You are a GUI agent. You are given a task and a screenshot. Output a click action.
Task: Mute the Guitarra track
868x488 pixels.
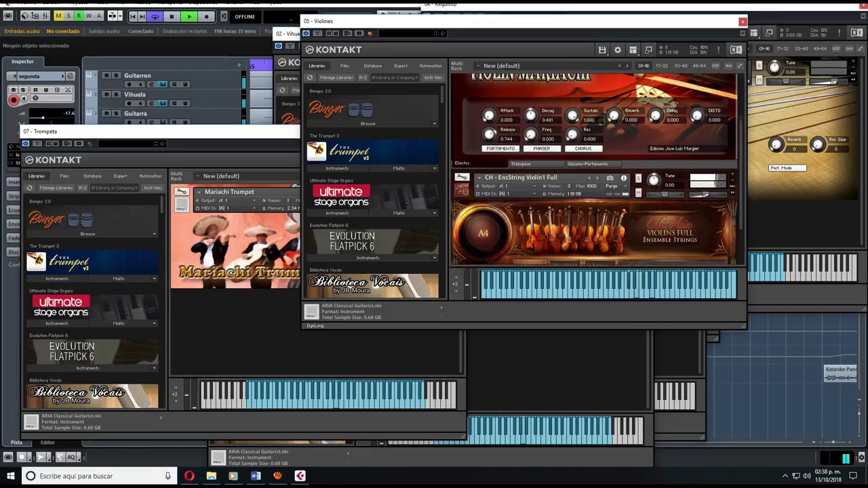pos(106,113)
